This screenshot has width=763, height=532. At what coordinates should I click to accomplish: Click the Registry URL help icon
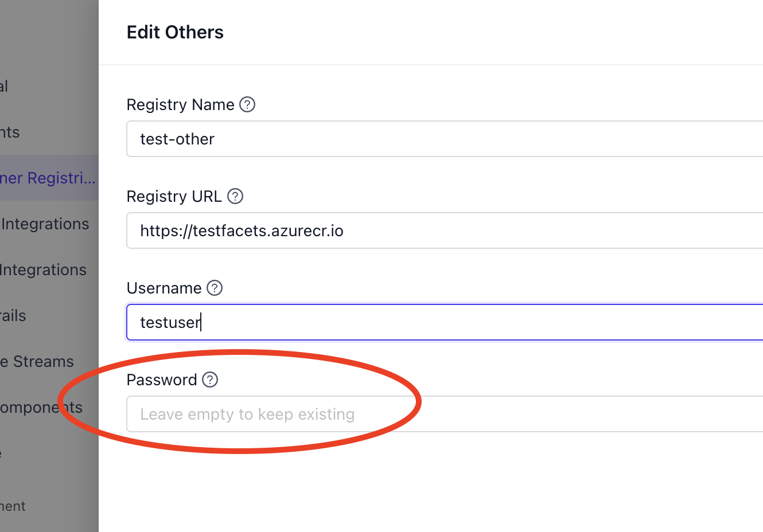pyautogui.click(x=235, y=196)
